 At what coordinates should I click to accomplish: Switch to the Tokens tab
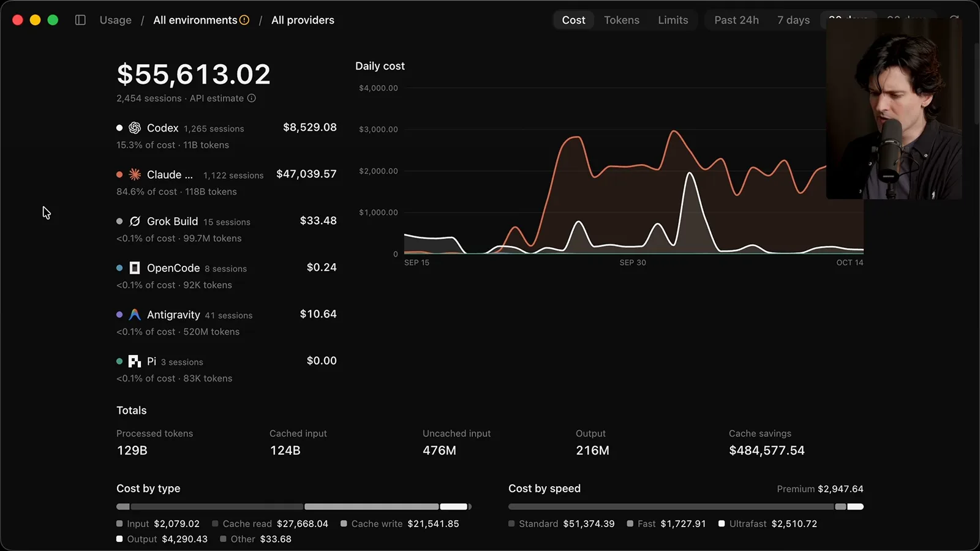point(622,20)
